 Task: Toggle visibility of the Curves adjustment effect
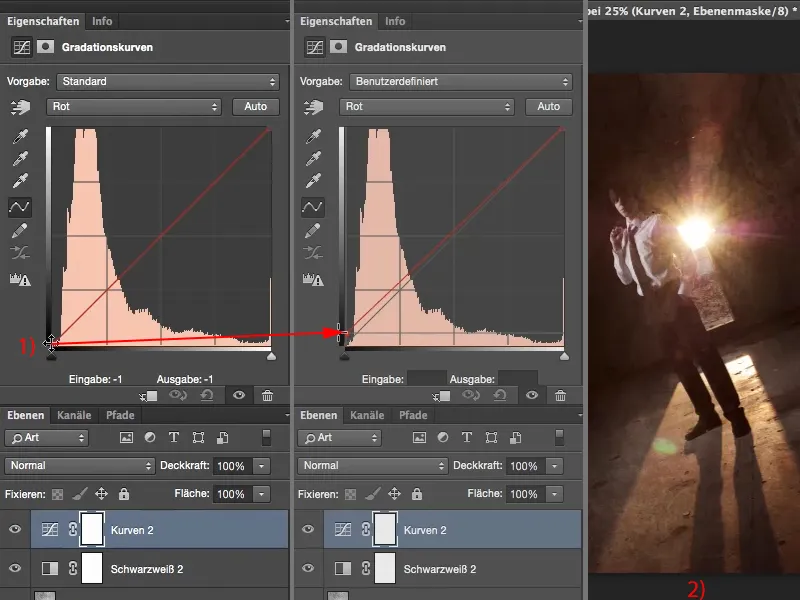click(237, 396)
